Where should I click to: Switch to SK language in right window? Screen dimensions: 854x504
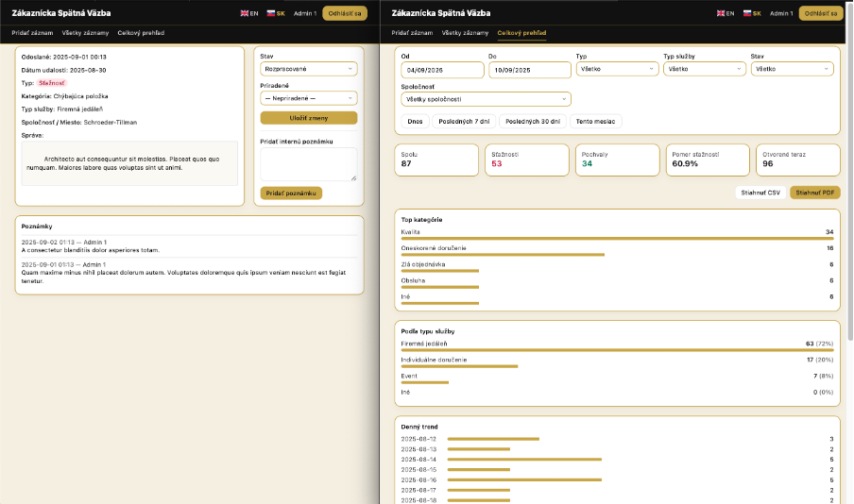pos(752,13)
